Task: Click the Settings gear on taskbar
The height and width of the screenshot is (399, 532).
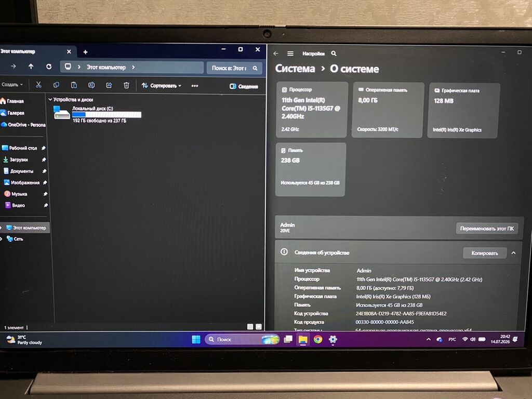Action: click(x=333, y=340)
